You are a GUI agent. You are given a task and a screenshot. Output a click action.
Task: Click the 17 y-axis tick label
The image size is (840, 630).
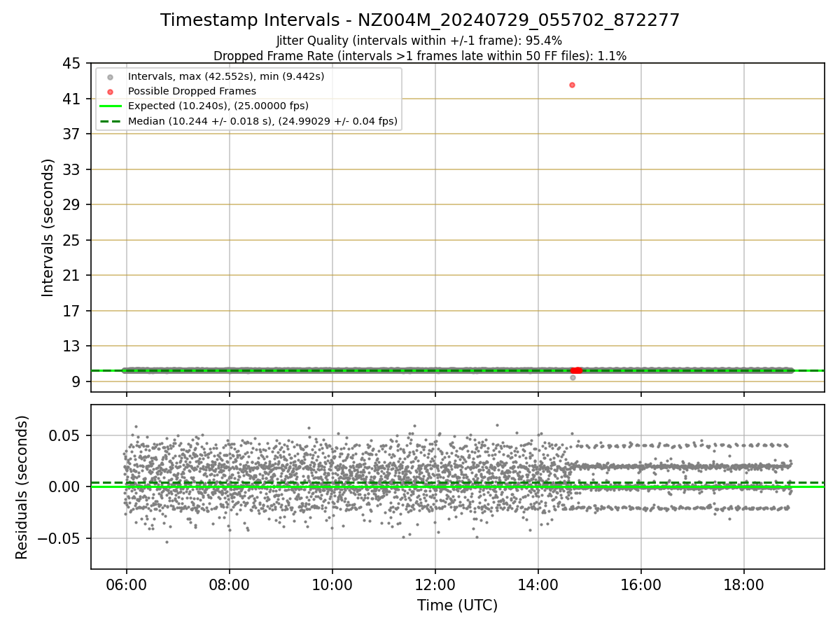[72, 311]
